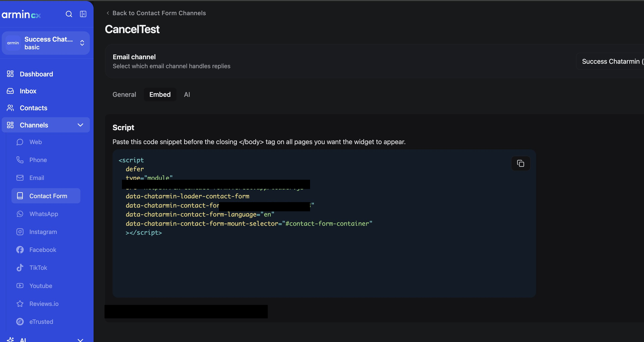Collapse sidebar with panel toggle icon
Image resolution: width=644 pixels, height=342 pixels.
coord(83,14)
